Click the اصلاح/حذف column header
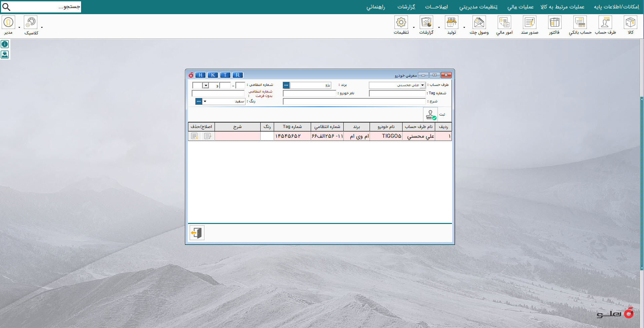Image resolution: width=644 pixels, height=328 pixels. pos(201,127)
